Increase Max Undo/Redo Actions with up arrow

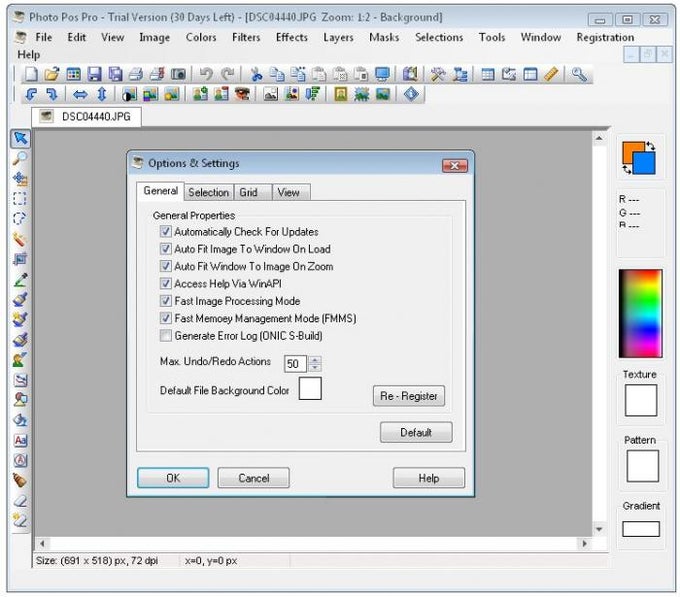point(315,360)
